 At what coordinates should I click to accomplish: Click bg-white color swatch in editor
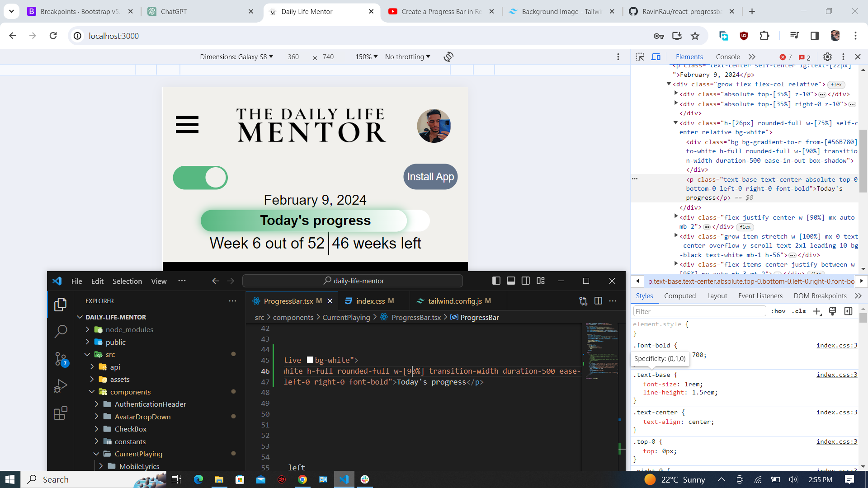[x=310, y=360]
